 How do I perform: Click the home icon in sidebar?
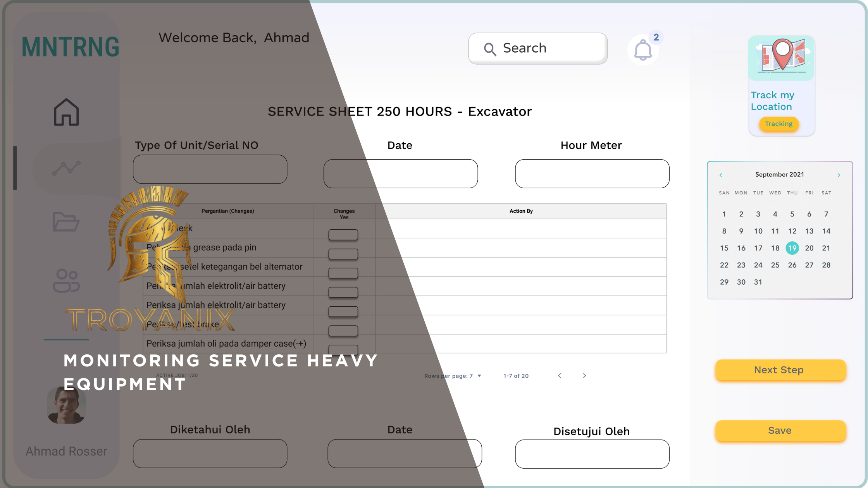tap(66, 112)
